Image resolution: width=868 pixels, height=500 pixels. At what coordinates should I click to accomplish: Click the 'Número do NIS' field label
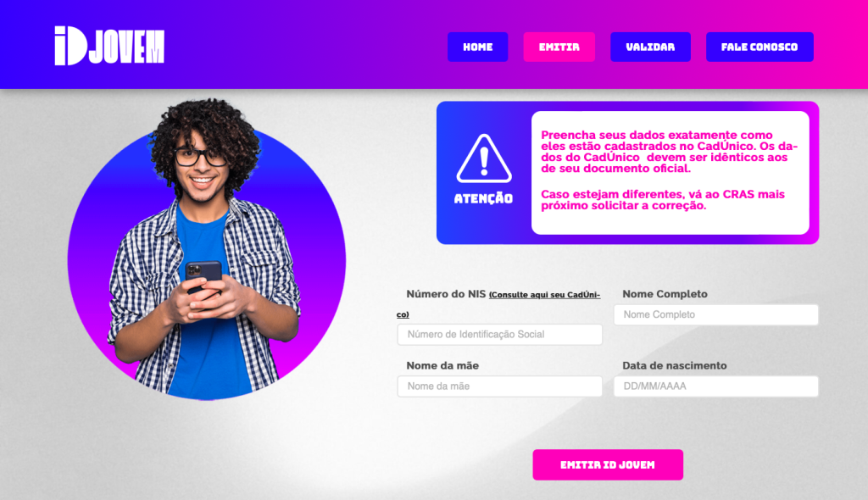(446, 294)
